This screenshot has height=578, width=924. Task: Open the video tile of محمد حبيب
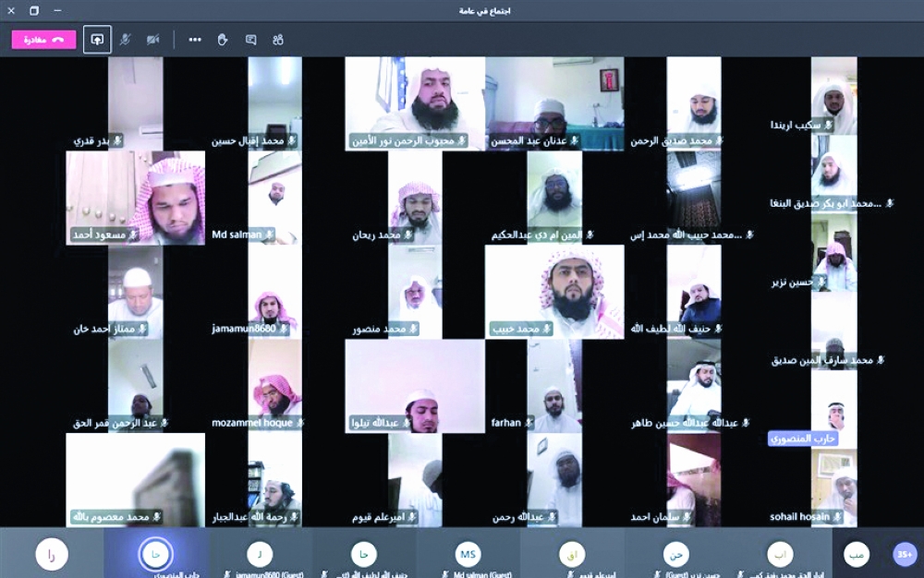(x=554, y=291)
